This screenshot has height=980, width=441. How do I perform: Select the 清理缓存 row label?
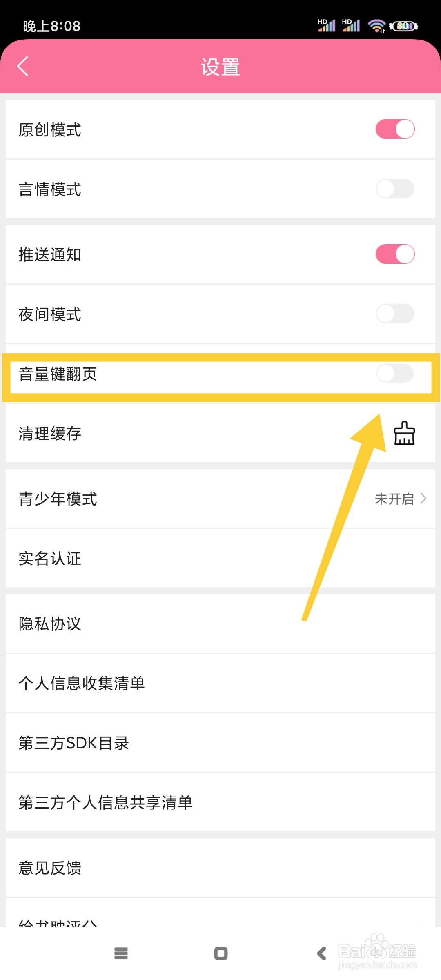[50, 434]
